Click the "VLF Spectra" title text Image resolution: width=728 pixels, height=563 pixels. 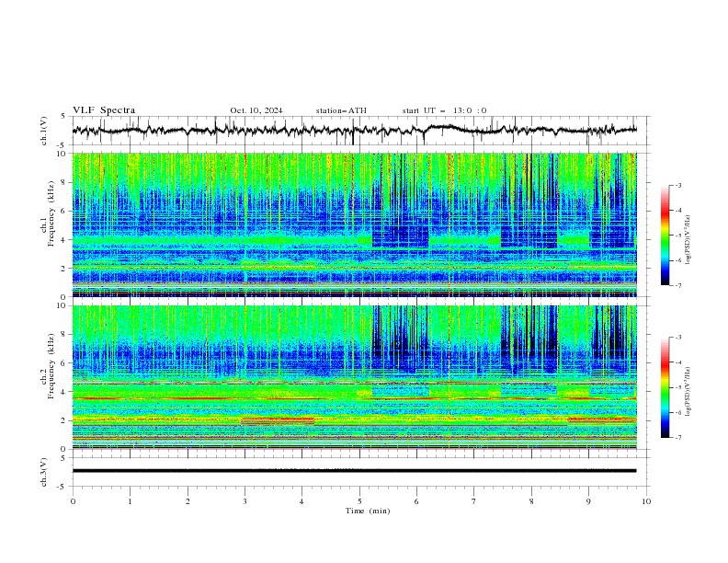(x=104, y=110)
